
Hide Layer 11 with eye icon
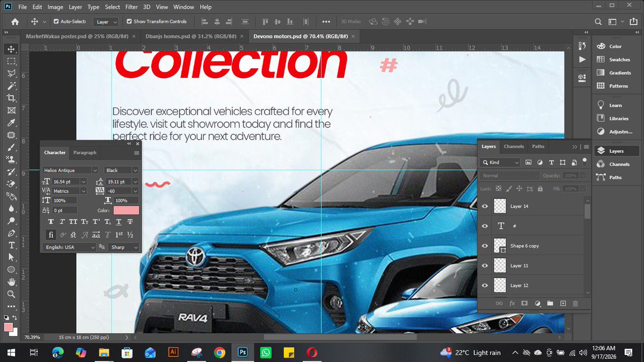[485, 265]
